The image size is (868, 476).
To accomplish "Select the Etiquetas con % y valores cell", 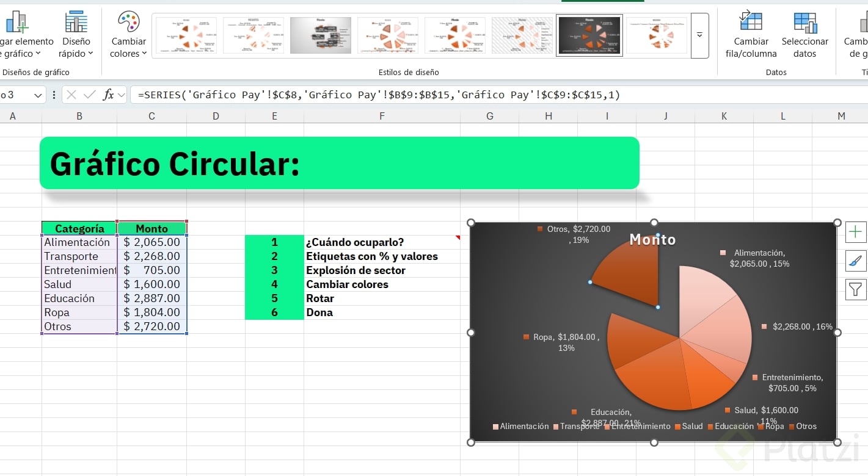I will pos(382,256).
